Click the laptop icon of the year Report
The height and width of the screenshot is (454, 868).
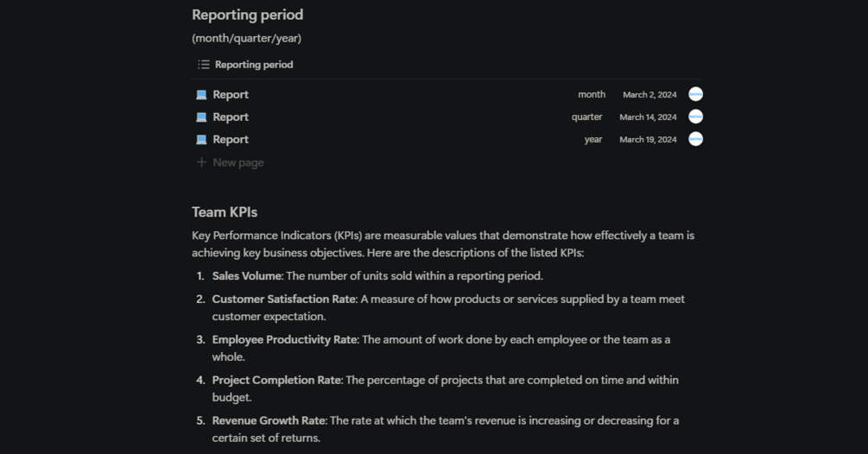click(201, 140)
